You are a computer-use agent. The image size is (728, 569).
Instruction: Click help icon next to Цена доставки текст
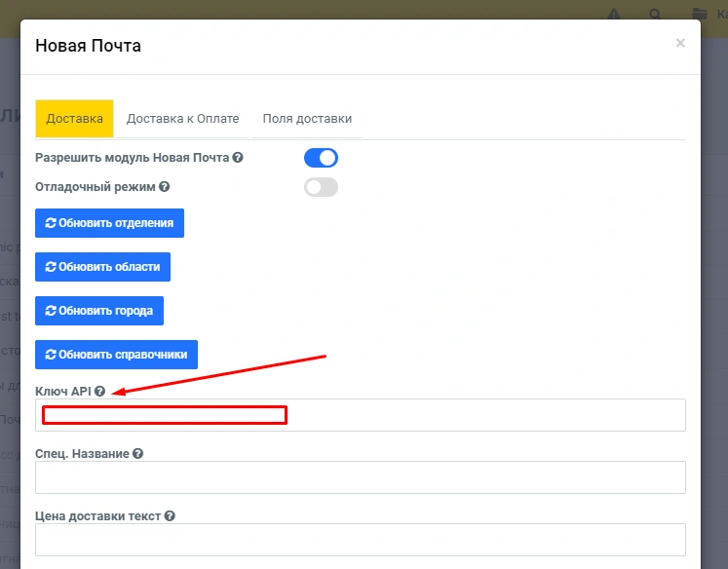[x=170, y=516]
